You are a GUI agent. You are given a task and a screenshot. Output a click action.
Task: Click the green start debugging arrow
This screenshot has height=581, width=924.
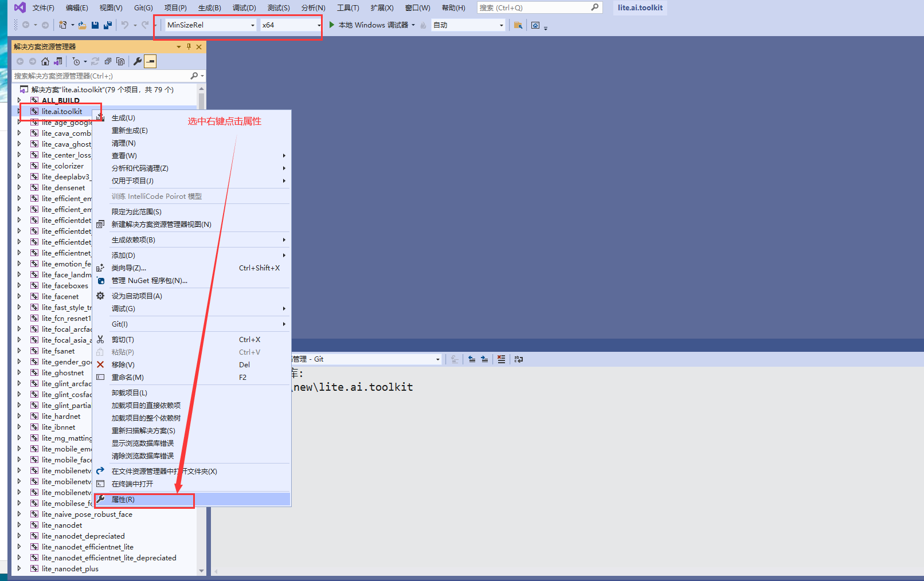coord(331,25)
